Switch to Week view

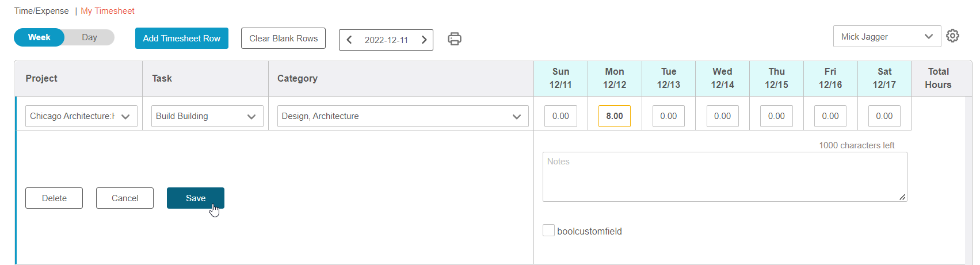point(39,37)
